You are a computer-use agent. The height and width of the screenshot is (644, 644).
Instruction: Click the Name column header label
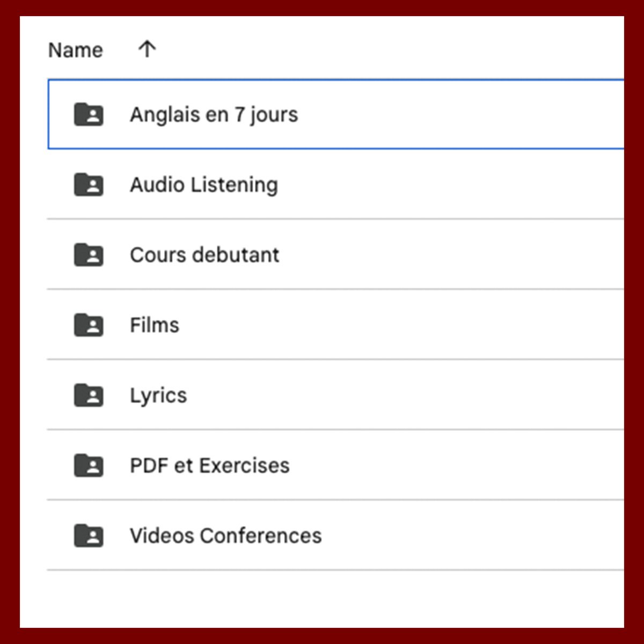tap(75, 50)
